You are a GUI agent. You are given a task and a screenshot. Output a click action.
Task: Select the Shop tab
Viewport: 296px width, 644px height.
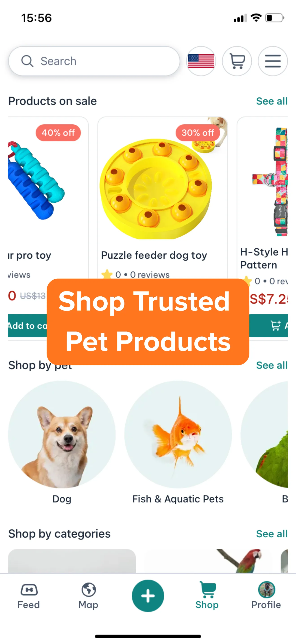[207, 596]
